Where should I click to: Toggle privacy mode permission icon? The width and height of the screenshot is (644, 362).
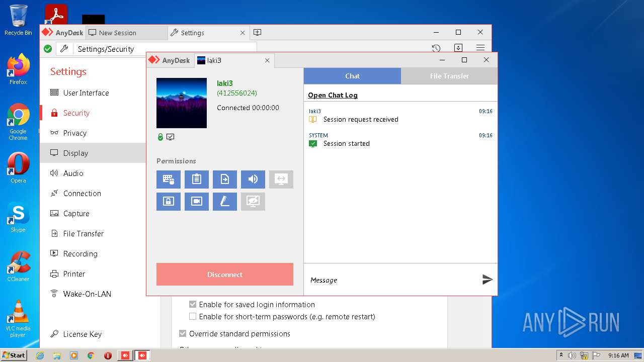click(253, 202)
